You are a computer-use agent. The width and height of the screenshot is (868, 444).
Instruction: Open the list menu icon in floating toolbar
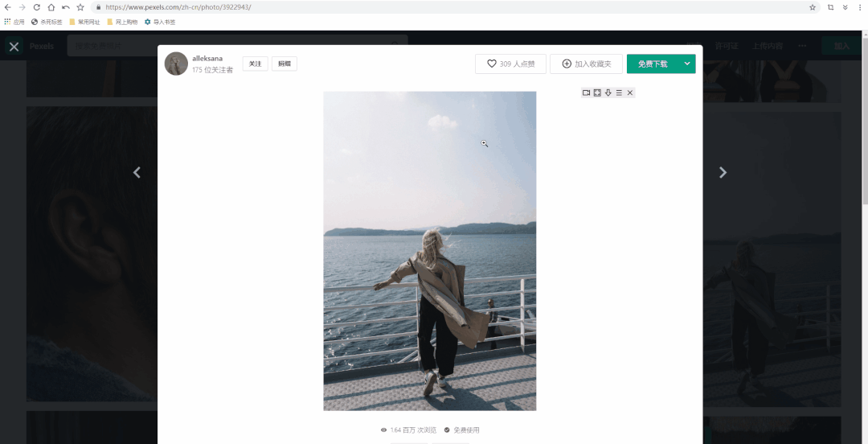pyautogui.click(x=619, y=93)
